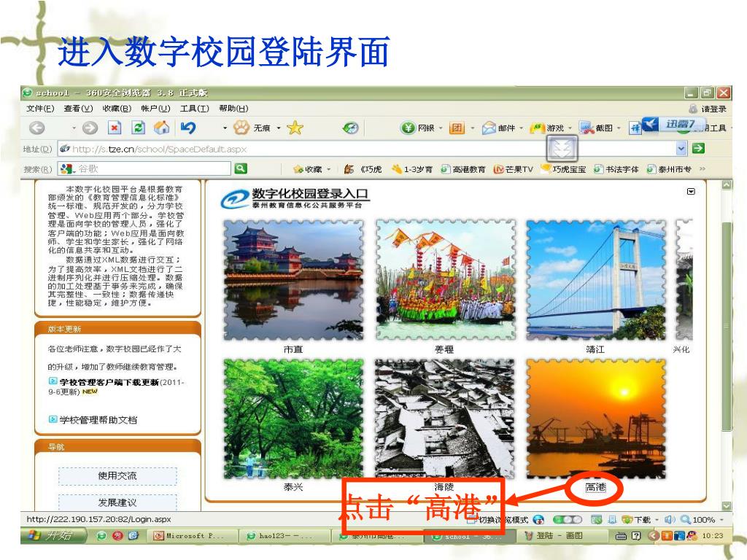Expand the 无痕 dropdown arrow

tap(279, 128)
